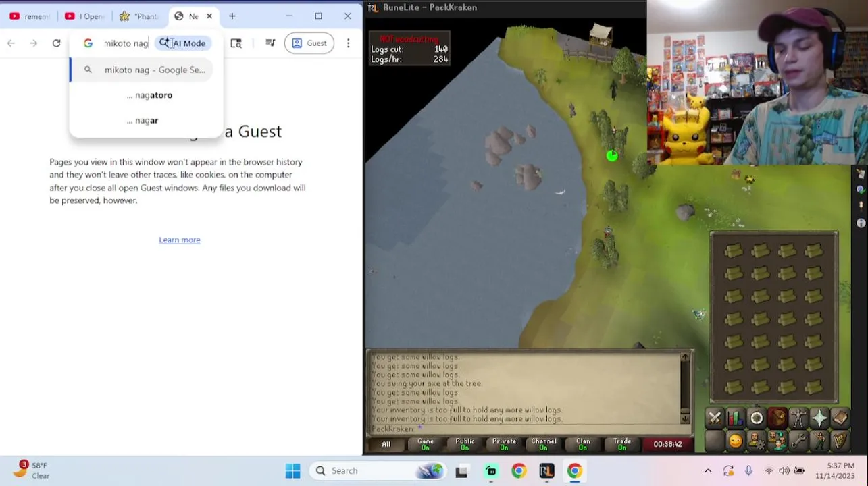The image size is (868, 486).
Task: Click the 00:38:42 timer report button
Action: 668,444
